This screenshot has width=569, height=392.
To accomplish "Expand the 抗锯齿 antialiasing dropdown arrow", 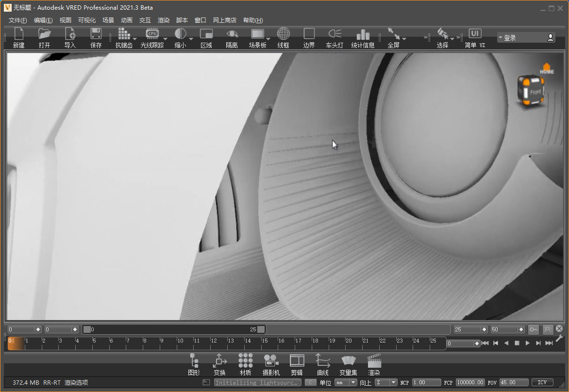I will click(x=134, y=39).
